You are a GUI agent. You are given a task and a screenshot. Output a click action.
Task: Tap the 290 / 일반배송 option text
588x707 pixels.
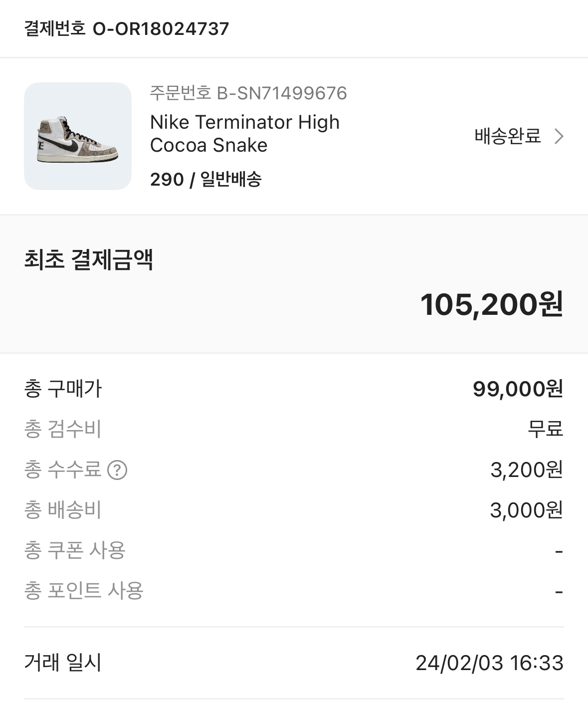tap(205, 179)
